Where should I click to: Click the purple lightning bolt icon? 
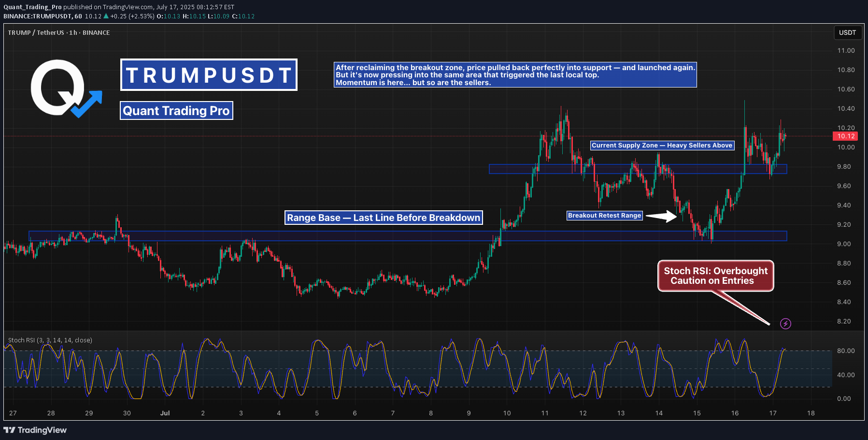[x=785, y=324]
